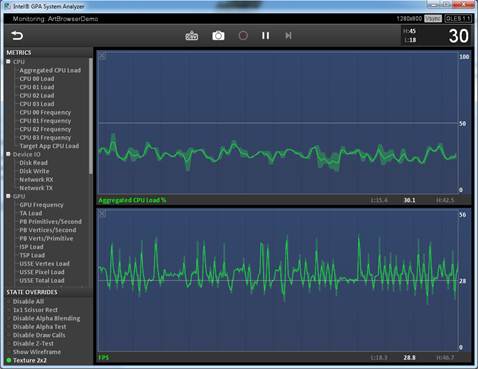The image size is (478, 369).
Task: Step to next frame
Action: [x=288, y=35]
